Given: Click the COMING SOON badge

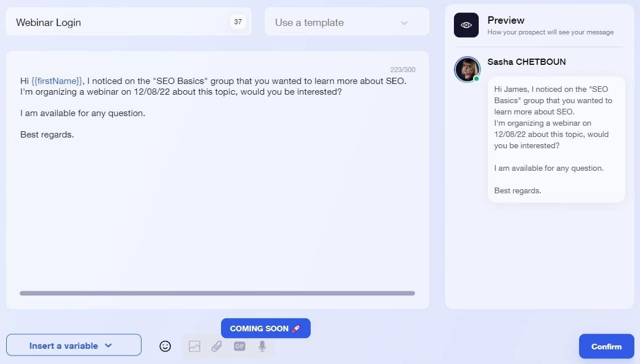Looking at the screenshot, I should [266, 328].
